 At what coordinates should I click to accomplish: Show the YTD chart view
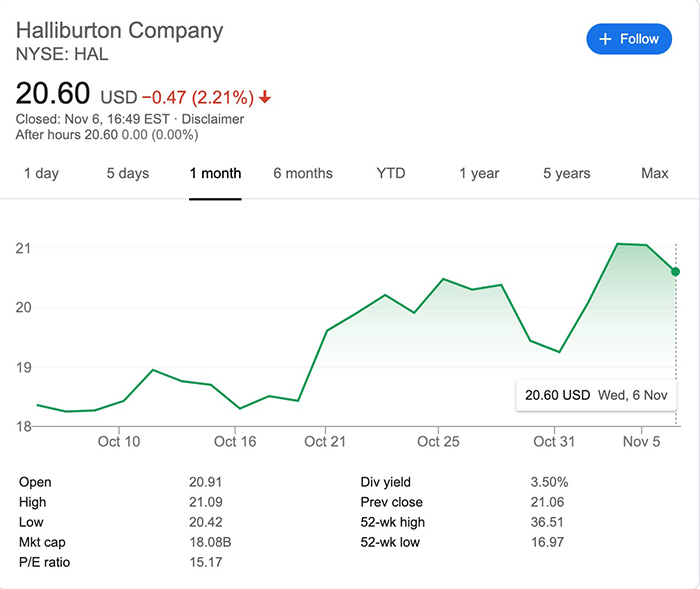(x=391, y=173)
